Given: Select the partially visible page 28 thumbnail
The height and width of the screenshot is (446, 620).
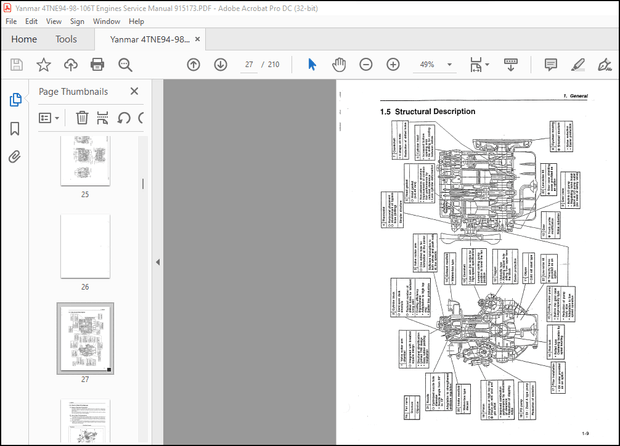Looking at the screenshot, I should pyautogui.click(x=85, y=421).
